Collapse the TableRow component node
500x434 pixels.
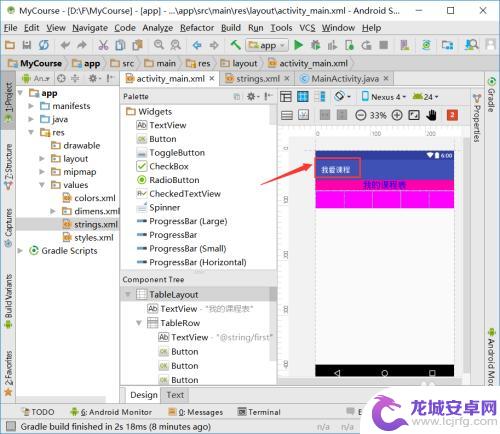click(139, 323)
